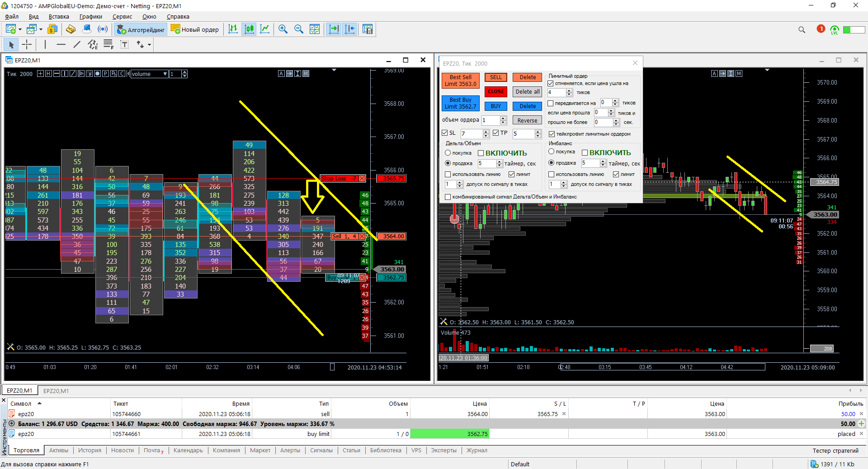Open the Графики menu
This screenshot has height=469, width=868.
91,17
